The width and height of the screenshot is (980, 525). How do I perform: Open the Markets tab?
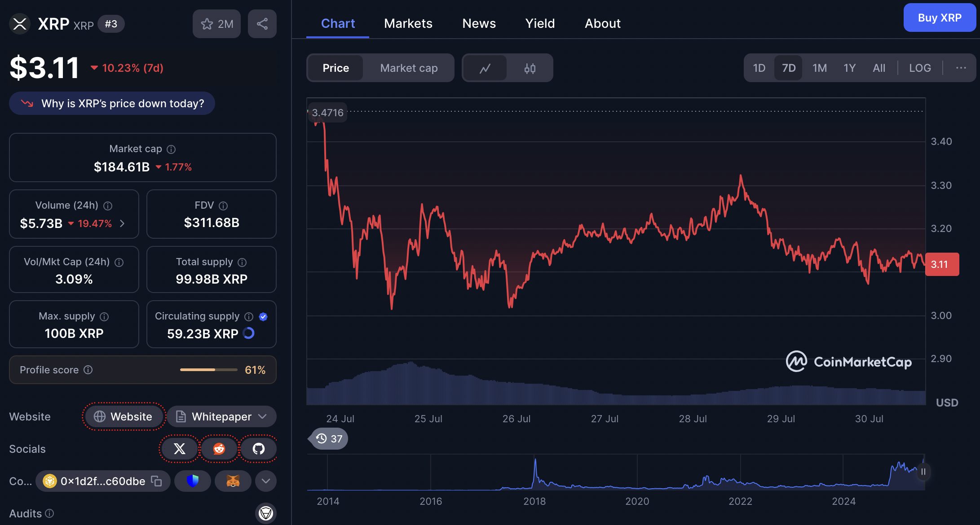pyautogui.click(x=408, y=23)
